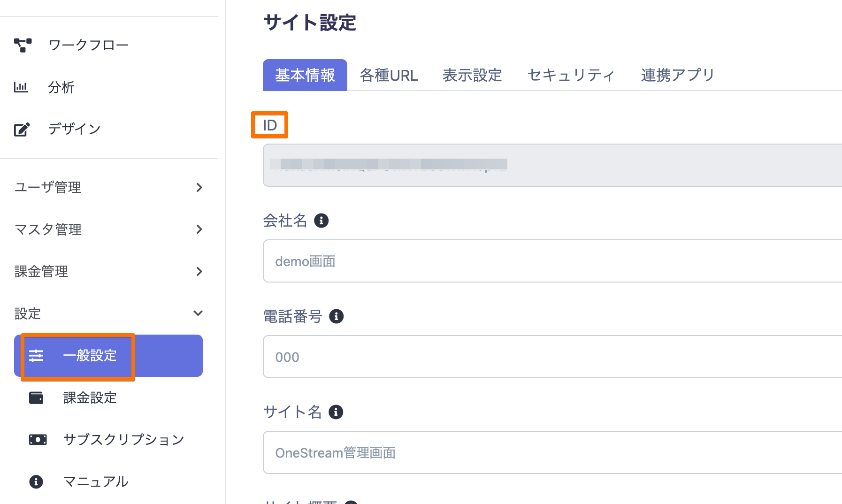The image size is (842, 504).
Task: Collapse the 設定 menu section
Action: pyautogui.click(x=198, y=313)
